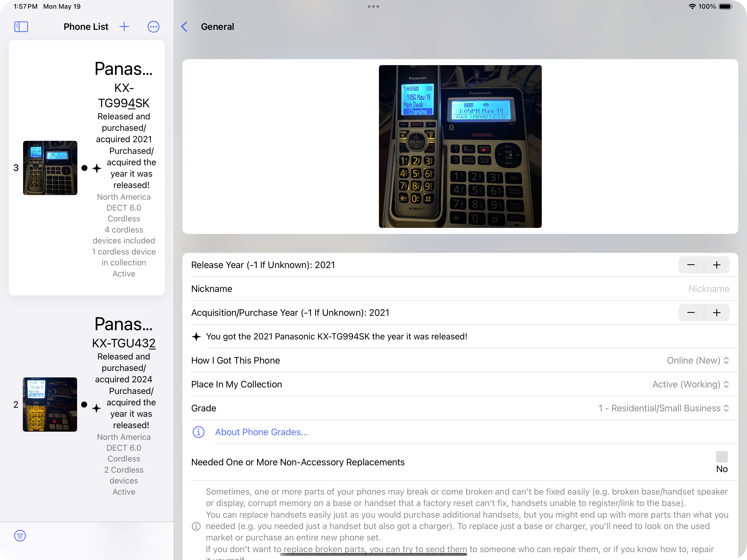Tap the number 2 beside the second phone
Image resolution: width=747 pixels, height=560 pixels.
click(16, 404)
